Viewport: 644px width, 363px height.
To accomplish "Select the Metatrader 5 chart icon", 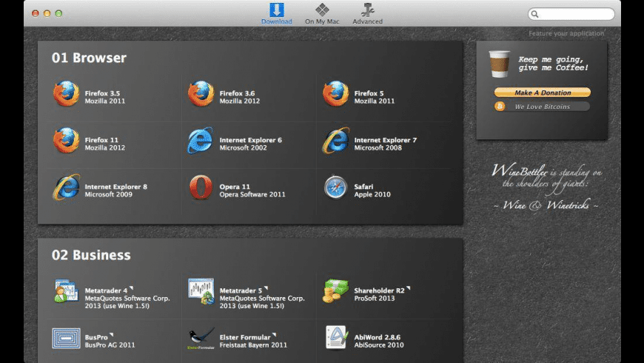I will 201,291.
